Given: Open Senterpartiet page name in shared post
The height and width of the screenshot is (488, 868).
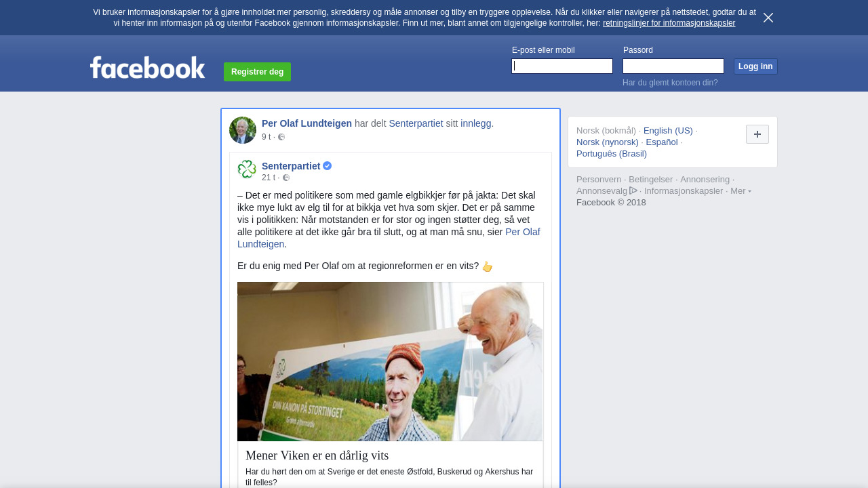Looking at the screenshot, I should pos(291,166).
